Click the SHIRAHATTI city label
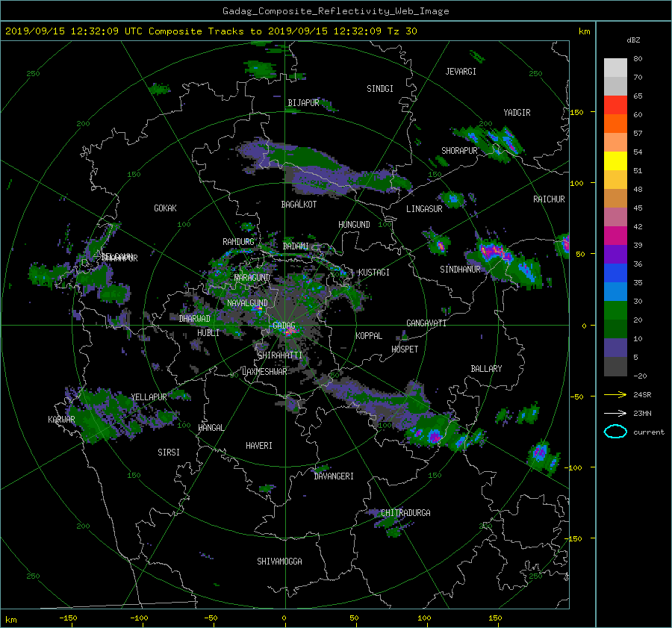Viewport: 672px width, 628px height. coord(280,355)
